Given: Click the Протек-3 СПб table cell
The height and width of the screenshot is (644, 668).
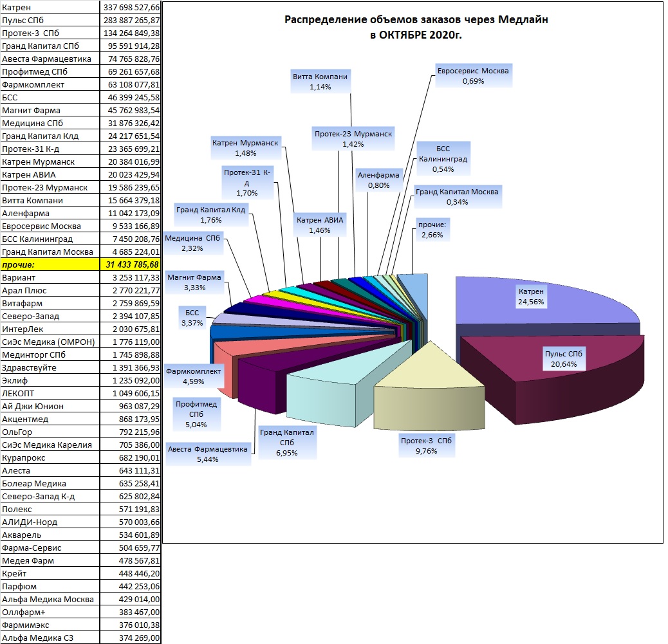Looking at the screenshot, I should (x=50, y=33).
